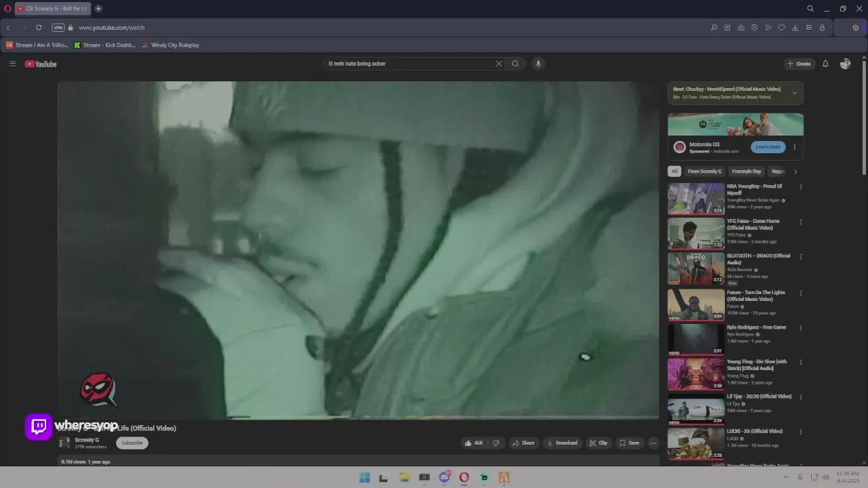Show more filter chips arrow

[795, 171]
